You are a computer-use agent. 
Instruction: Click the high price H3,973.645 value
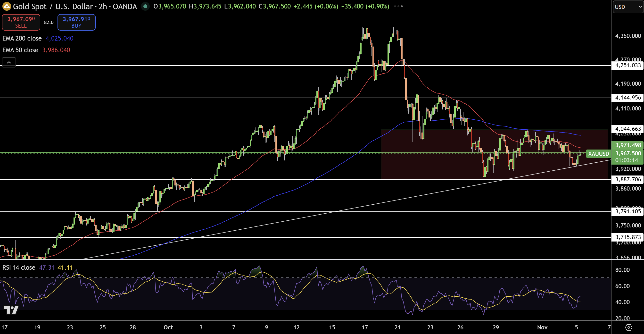click(x=205, y=6)
